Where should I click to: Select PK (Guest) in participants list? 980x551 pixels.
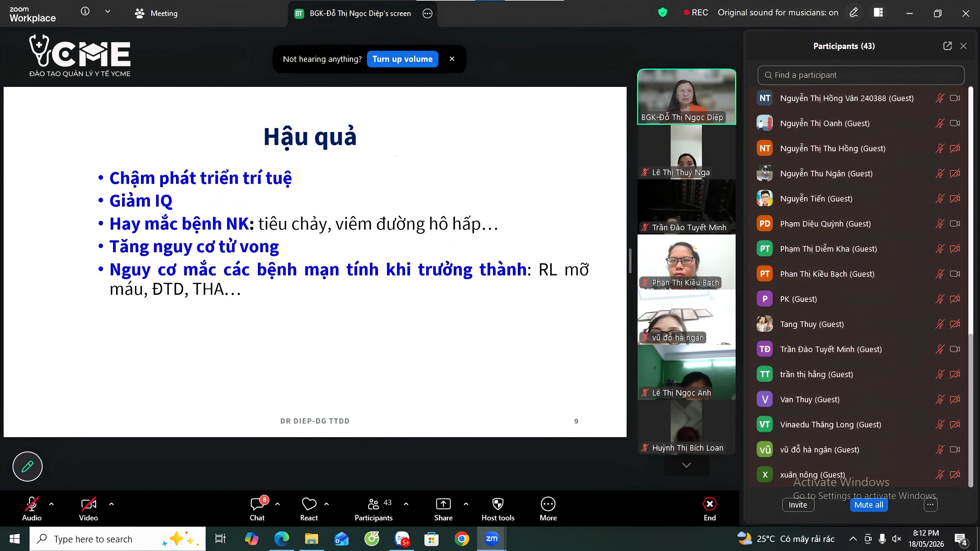click(x=858, y=299)
